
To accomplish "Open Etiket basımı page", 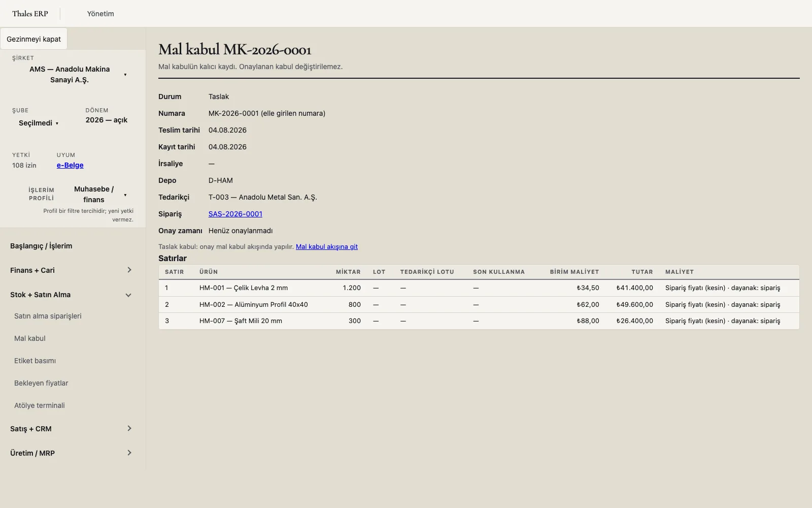I will click(x=35, y=361).
